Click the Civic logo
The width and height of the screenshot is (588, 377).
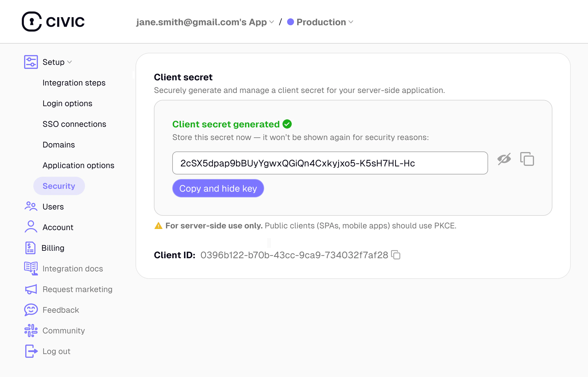[x=53, y=22]
